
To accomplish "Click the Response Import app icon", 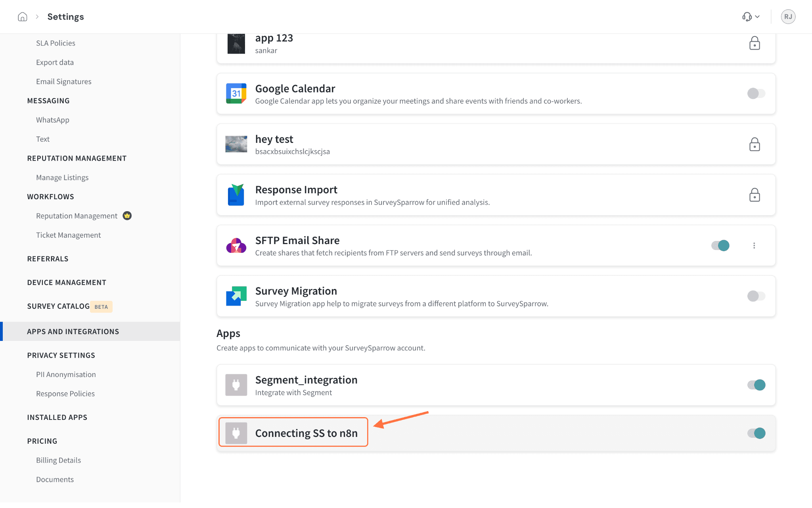I will 236,195.
